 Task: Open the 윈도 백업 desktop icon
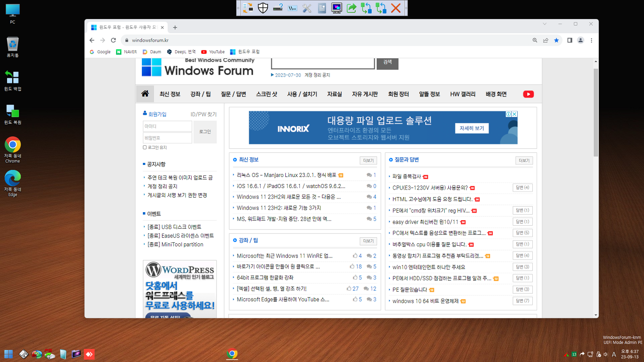tap(13, 81)
